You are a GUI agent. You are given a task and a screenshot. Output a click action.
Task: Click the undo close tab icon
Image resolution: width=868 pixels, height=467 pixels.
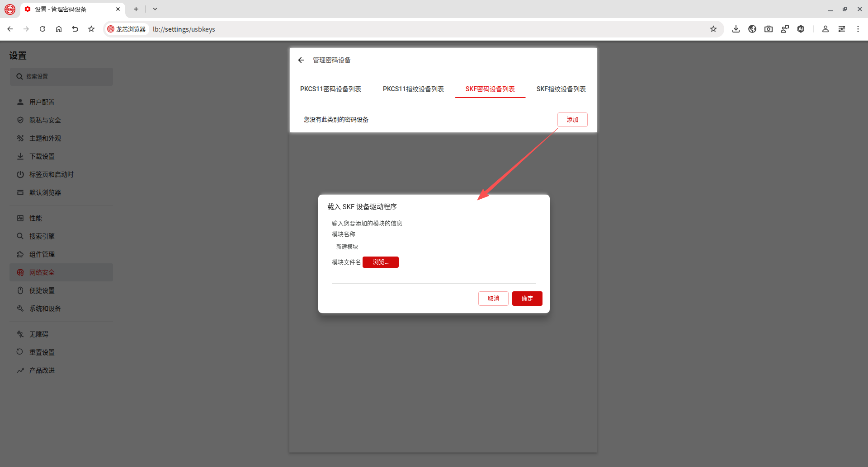[75, 29]
